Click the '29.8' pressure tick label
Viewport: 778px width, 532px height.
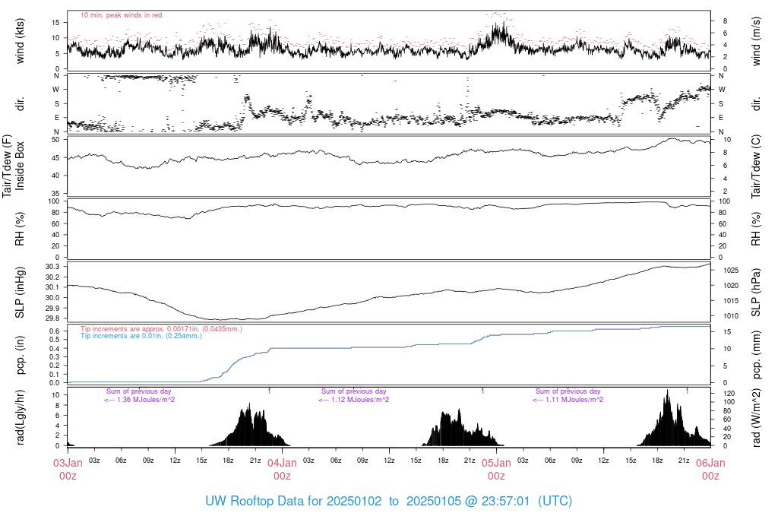[52, 318]
